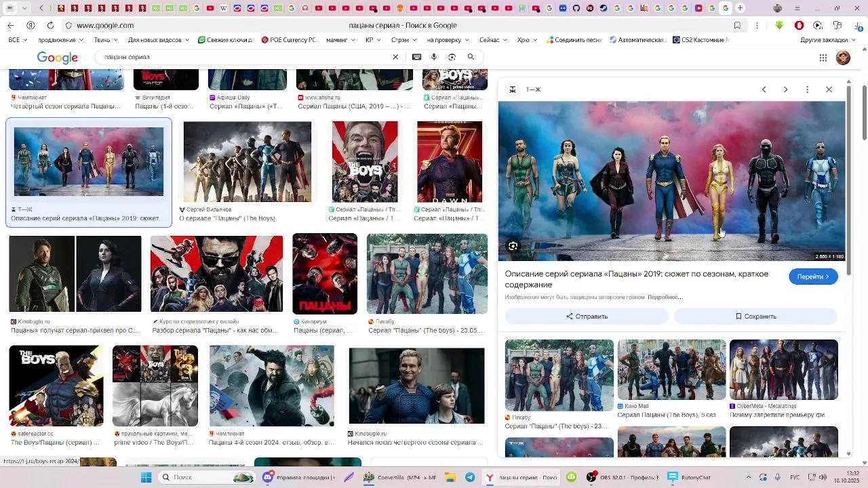
Task: Open related image from Кино Mail
Action: (x=671, y=370)
